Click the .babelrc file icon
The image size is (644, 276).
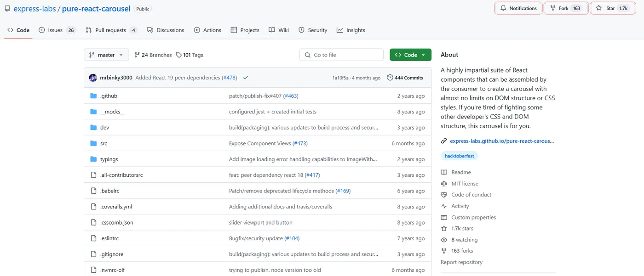93,191
